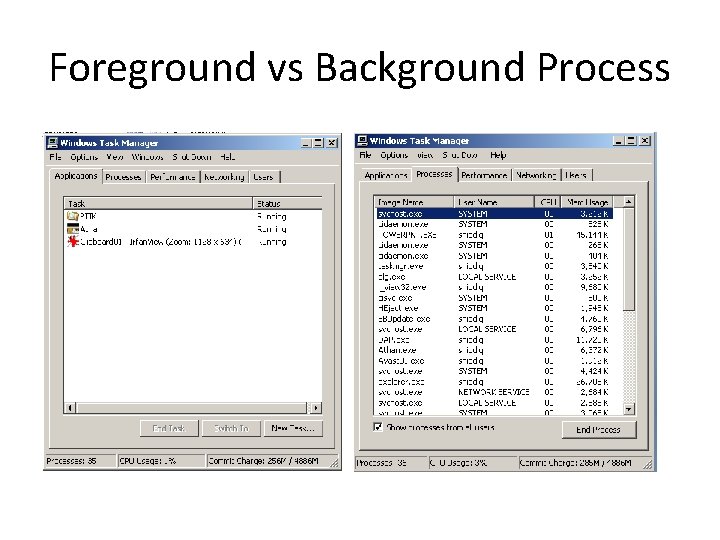Click the Switch To button
This screenshot has height=540, width=720.
(x=231, y=428)
